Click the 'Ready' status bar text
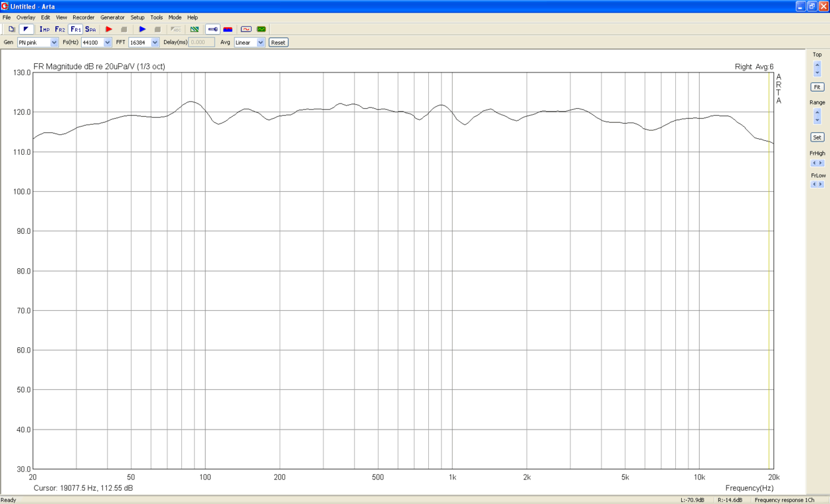 click(9, 500)
